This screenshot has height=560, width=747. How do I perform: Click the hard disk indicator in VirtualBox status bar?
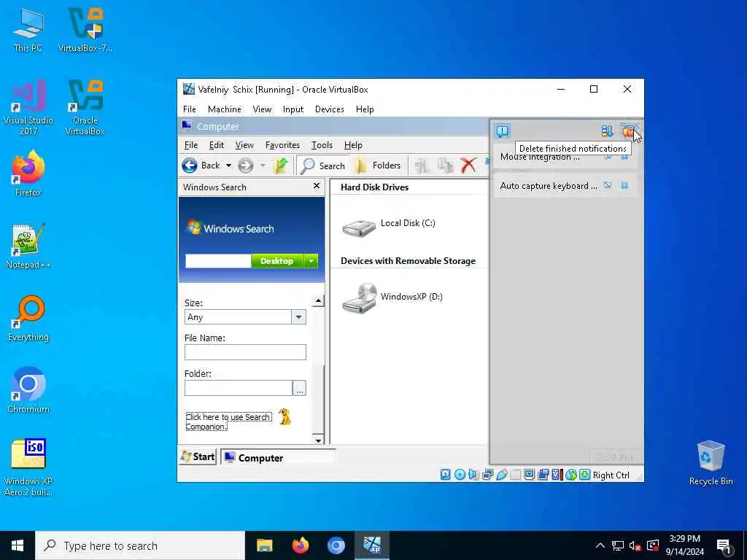tap(446, 475)
